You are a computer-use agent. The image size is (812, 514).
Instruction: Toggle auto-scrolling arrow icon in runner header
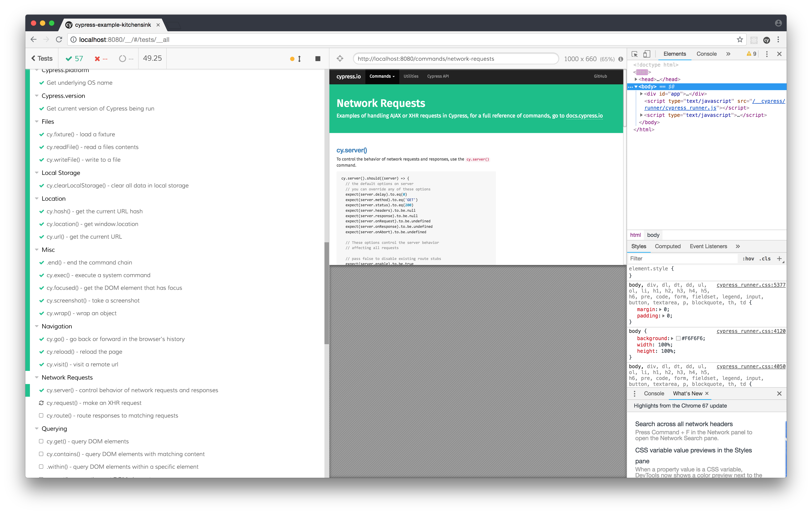(x=299, y=59)
